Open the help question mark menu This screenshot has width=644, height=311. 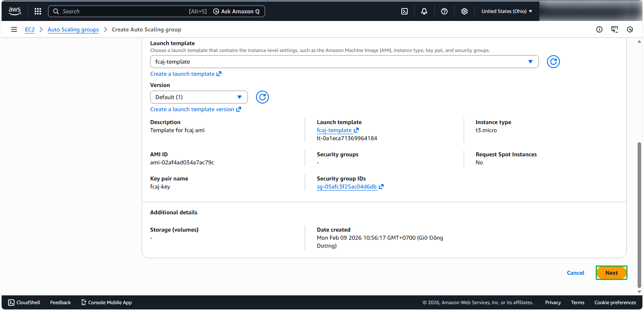point(444,11)
